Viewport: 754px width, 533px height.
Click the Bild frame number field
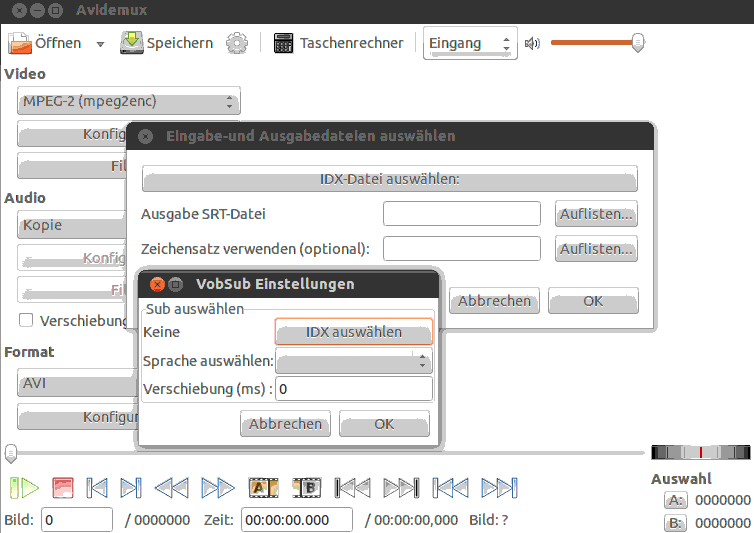point(77,520)
